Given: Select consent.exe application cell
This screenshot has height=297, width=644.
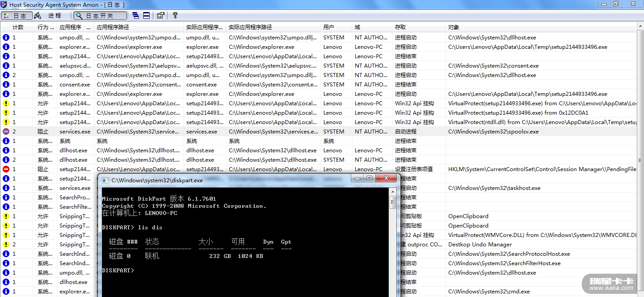Looking at the screenshot, I should coord(75,85).
